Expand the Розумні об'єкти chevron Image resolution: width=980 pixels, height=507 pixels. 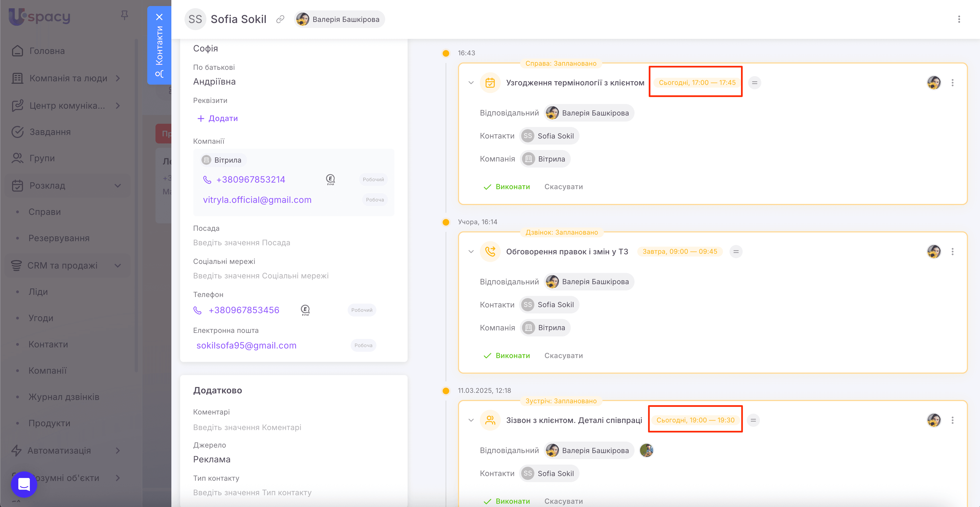[x=118, y=478]
